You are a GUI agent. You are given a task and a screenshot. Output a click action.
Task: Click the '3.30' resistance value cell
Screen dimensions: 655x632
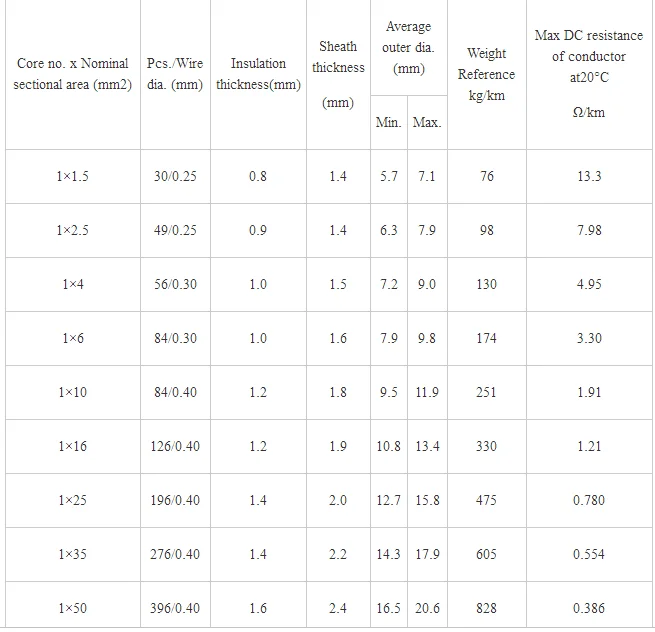click(589, 339)
